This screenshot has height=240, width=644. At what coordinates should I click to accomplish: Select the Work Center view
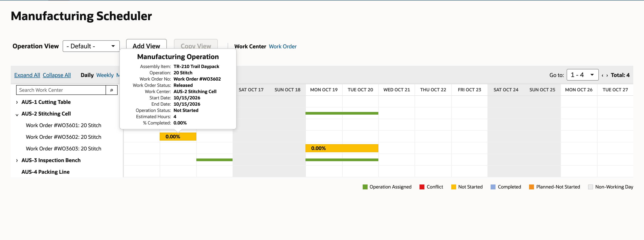pos(250,47)
